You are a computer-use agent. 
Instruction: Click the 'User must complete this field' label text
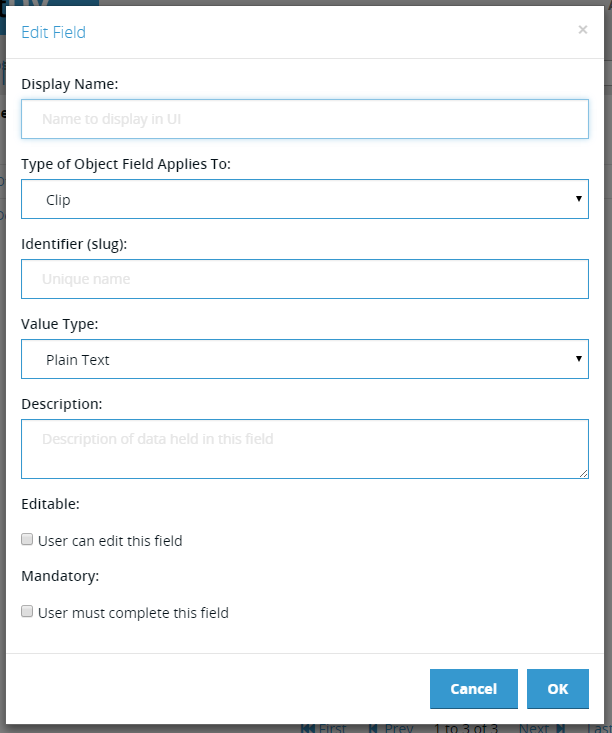[133, 613]
